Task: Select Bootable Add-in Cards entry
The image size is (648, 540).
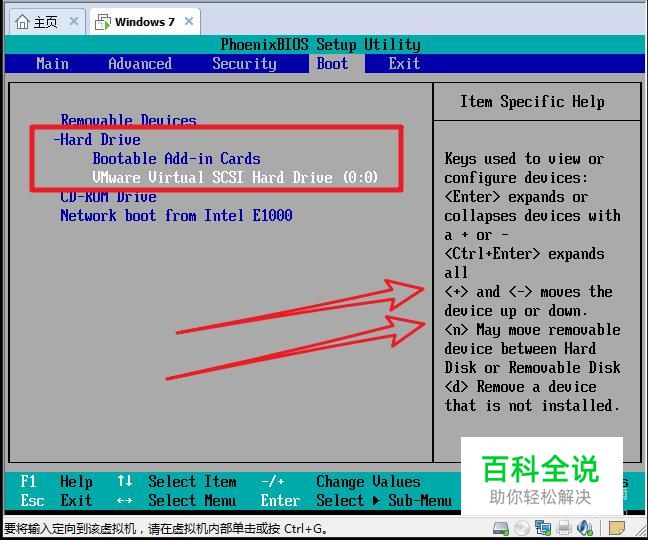Action: [x=176, y=159]
